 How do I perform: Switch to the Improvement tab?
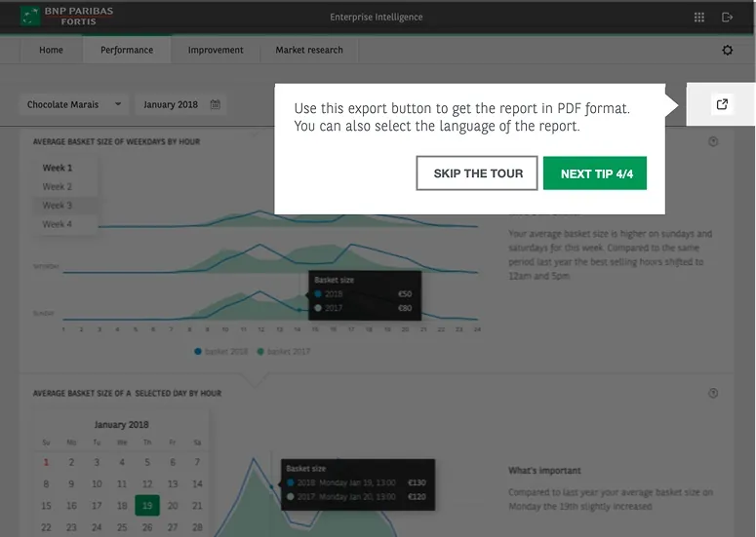tap(216, 50)
